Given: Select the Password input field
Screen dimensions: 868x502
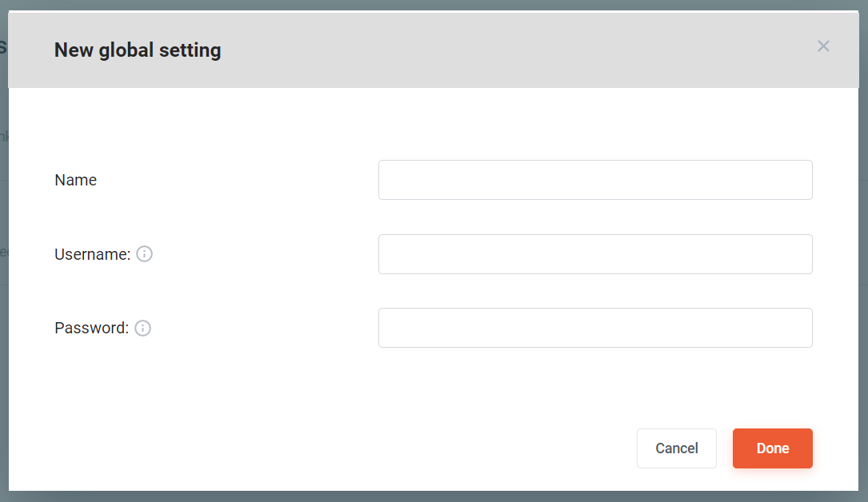Looking at the screenshot, I should 595,328.
